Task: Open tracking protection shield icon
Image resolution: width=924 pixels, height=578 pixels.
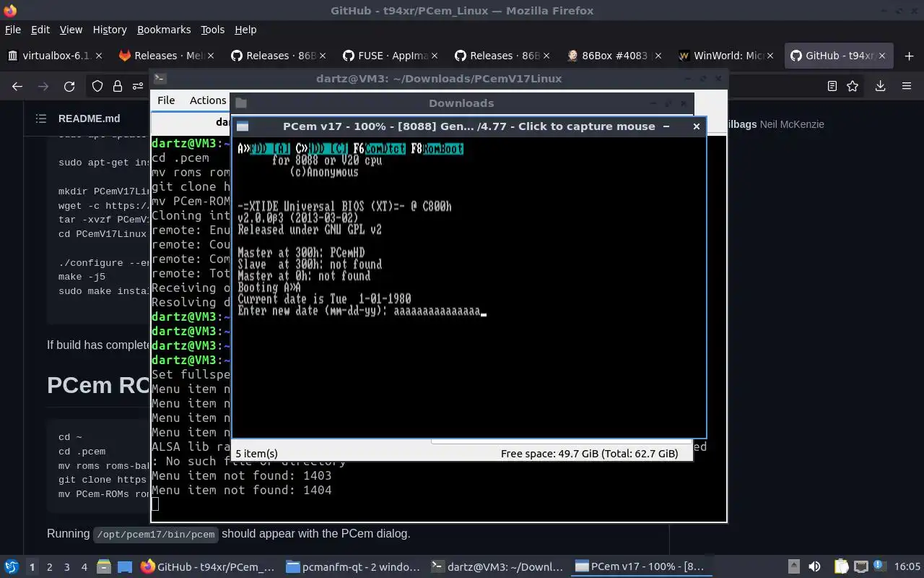Action: 97,86
